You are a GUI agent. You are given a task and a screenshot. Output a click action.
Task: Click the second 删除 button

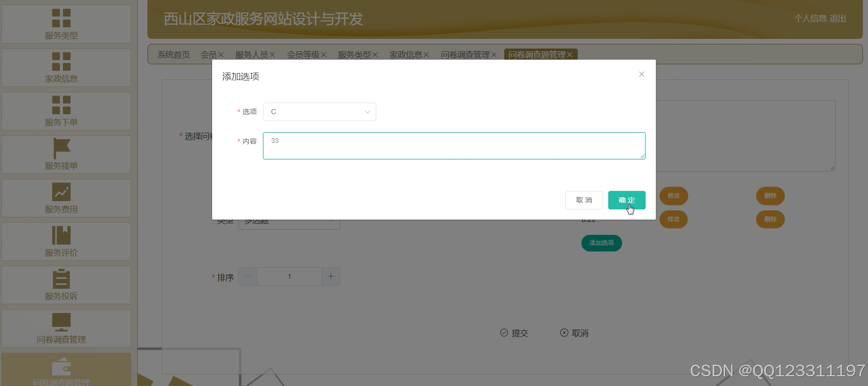click(x=770, y=219)
